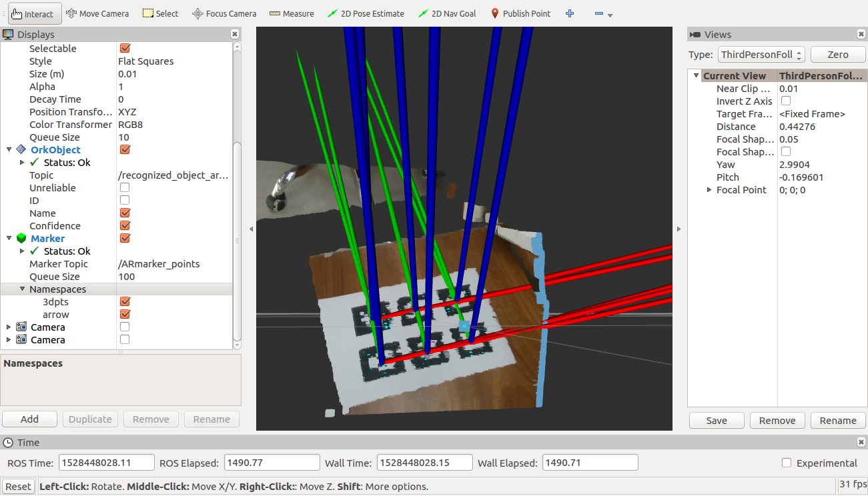The height and width of the screenshot is (496, 868).
Task: Add a new tool with the plus icon
Action: pos(570,13)
